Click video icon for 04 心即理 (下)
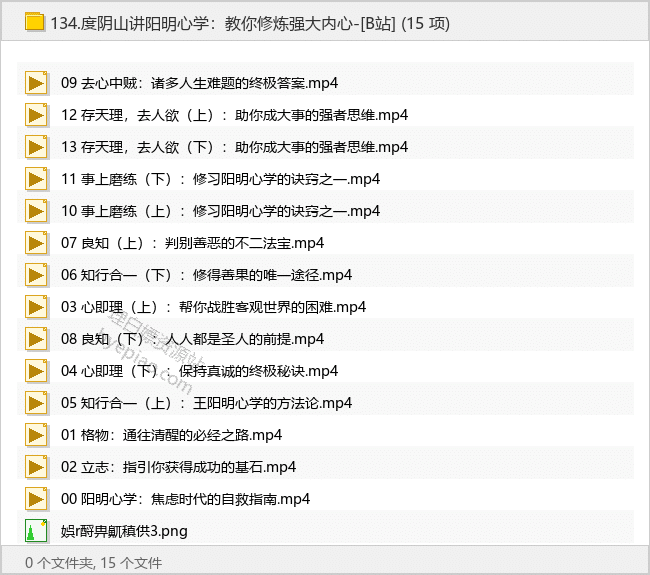 pyautogui.click(x=36, y=371)
